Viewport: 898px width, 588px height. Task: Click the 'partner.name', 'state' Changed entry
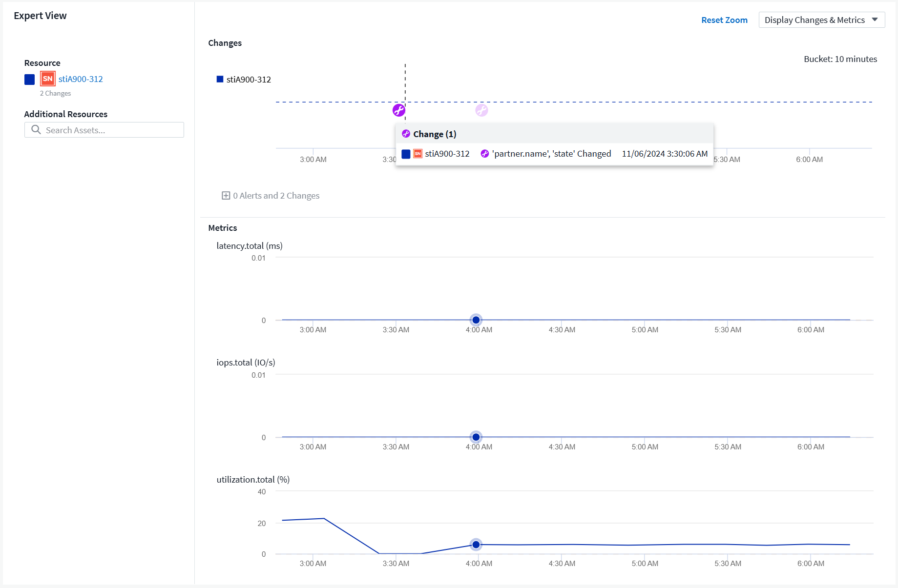551,154
